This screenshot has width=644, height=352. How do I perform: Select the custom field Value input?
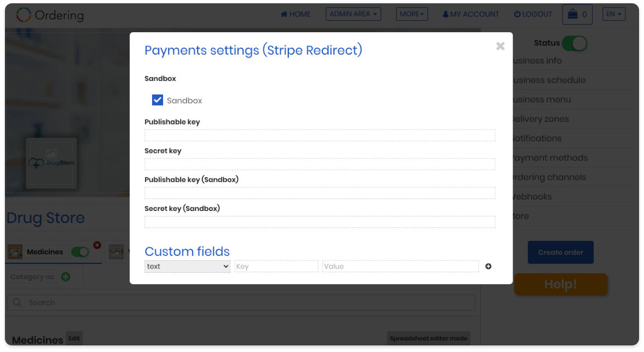(401, 266)
